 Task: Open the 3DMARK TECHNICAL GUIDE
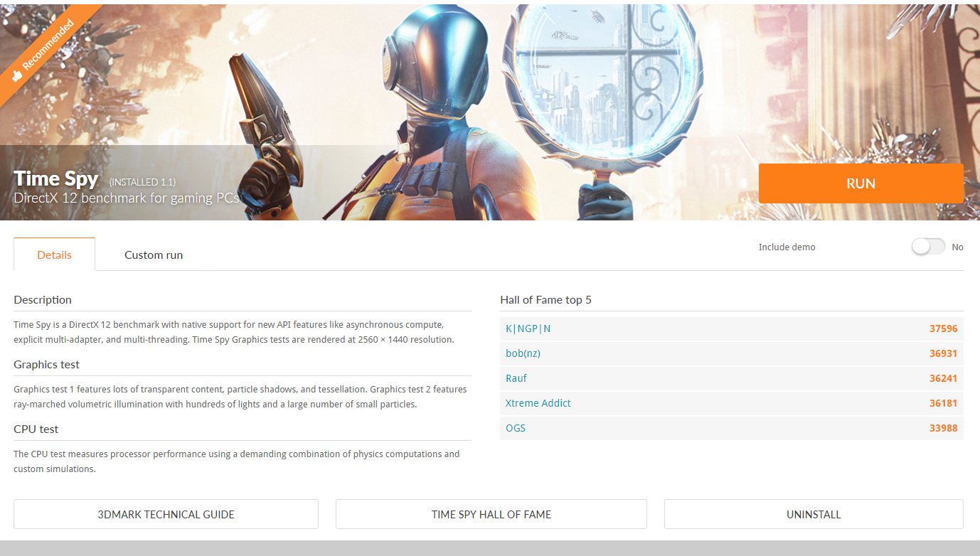pos(166,514)
